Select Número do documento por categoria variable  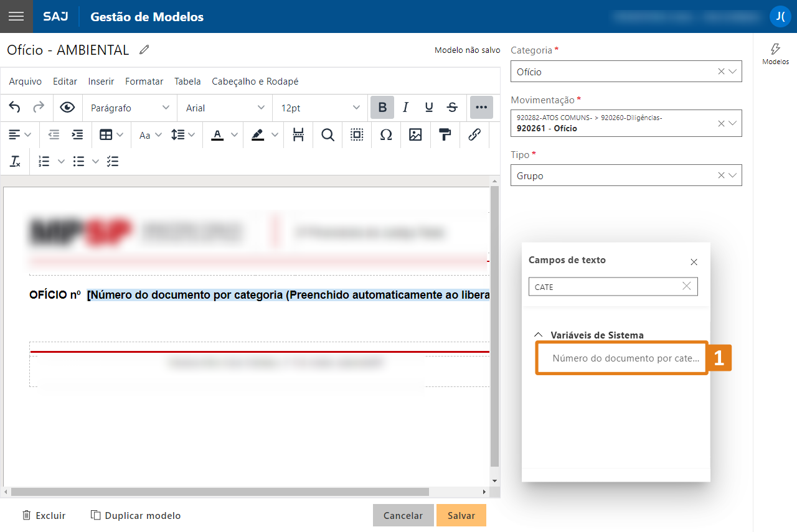(x=621, y=358)
